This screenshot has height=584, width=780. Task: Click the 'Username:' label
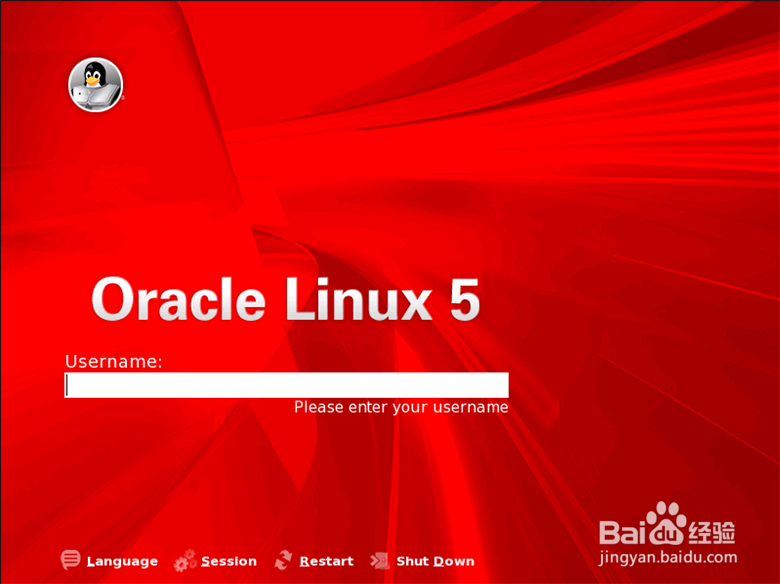click(x=114, y=361)
